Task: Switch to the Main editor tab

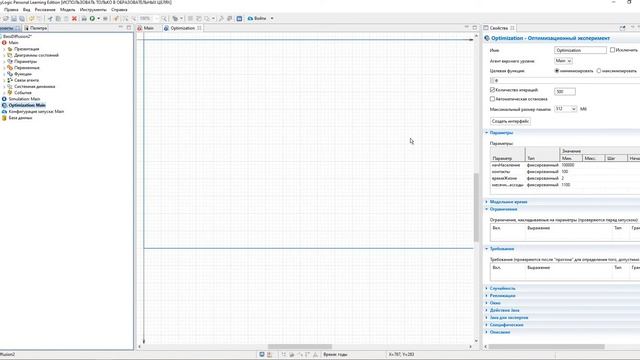Action: (146, 28)
